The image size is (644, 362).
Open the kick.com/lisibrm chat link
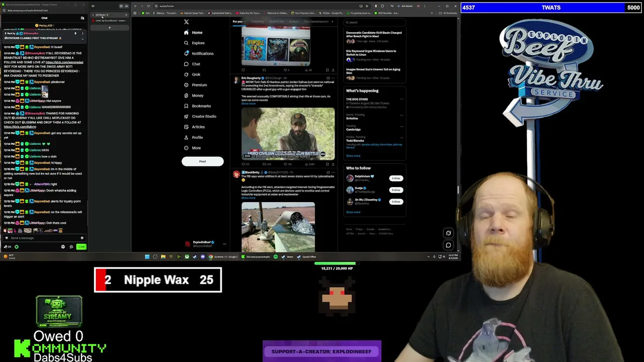coord(20,127)
